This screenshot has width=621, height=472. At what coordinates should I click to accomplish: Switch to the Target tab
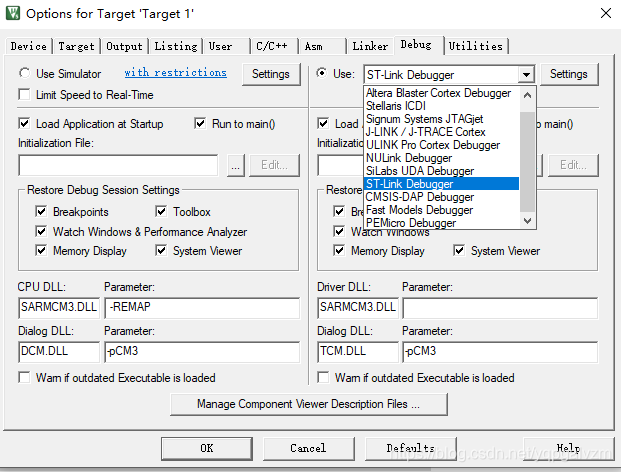click(x=76, y=46)
